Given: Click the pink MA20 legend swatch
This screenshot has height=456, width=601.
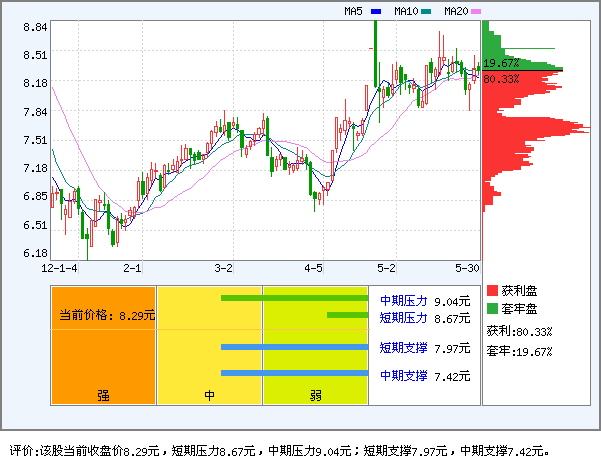Looking at the screenshot, I should coord(476,12).
